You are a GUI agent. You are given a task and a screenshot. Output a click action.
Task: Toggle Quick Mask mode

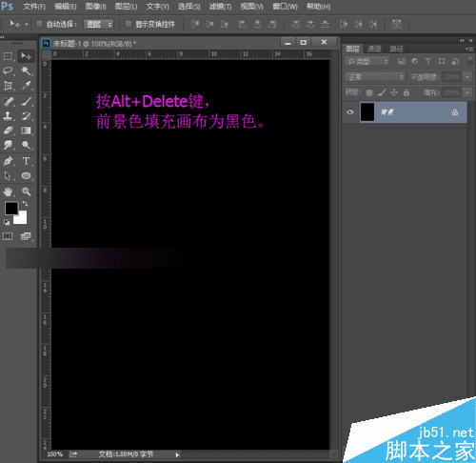[8, 236]
